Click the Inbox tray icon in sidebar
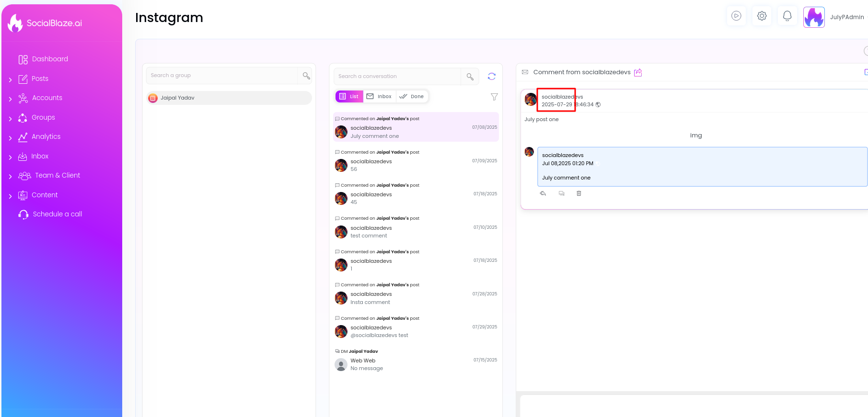868x417 pixels. pyautogui.click(x=23, y=157)
